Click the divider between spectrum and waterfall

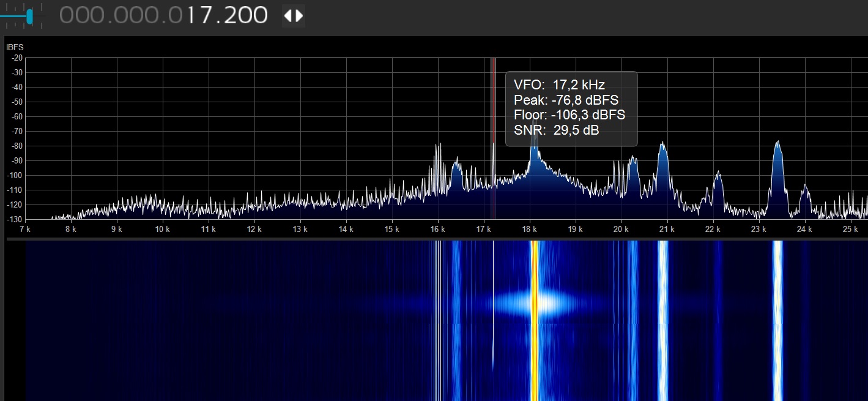(x=434, y=239)
